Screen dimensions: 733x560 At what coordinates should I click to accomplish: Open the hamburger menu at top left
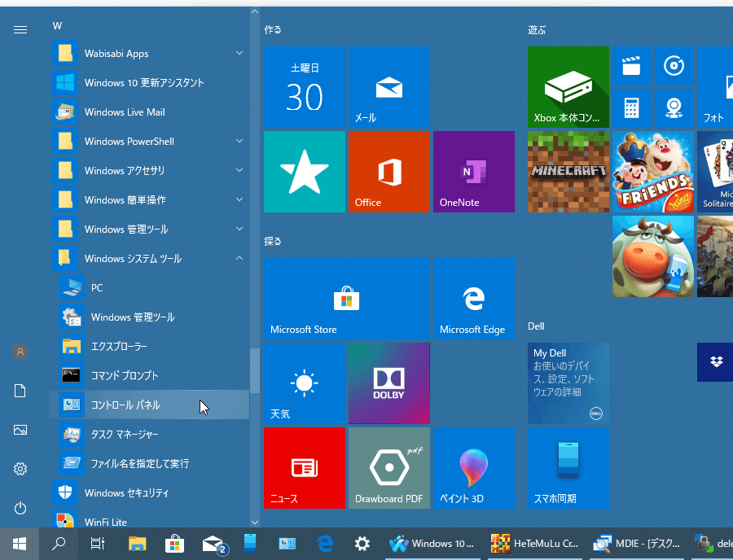point(20,30)
